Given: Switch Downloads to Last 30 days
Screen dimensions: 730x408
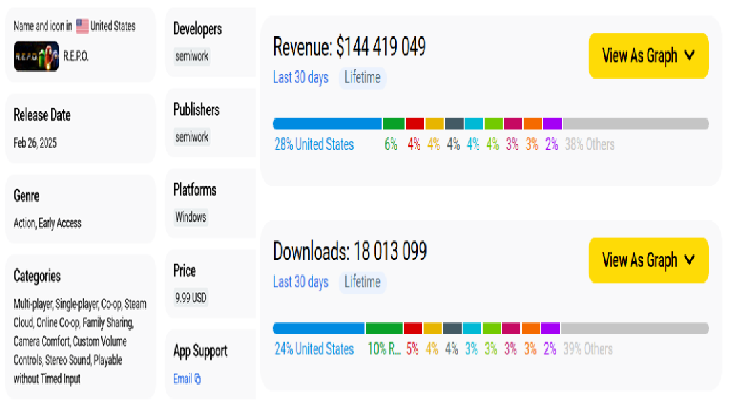Looking at the screenshot, I should click(x=300, y=282).
